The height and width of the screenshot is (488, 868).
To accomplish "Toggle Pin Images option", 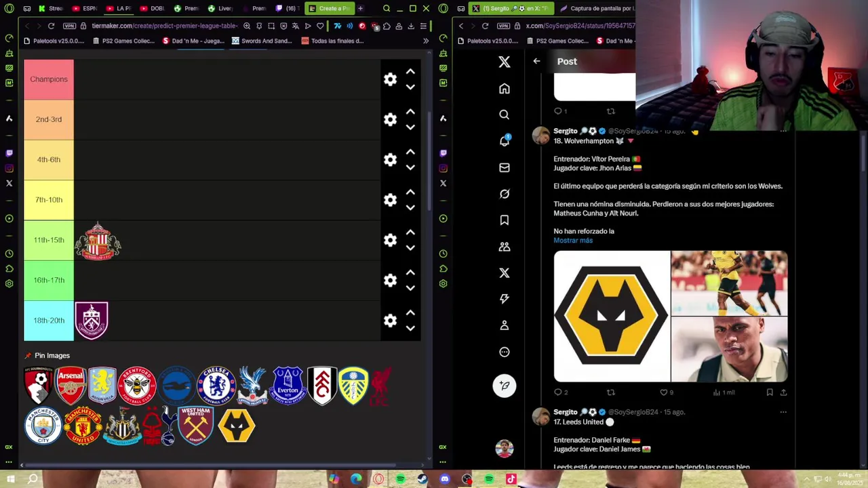I will click(x=47, y=355).
